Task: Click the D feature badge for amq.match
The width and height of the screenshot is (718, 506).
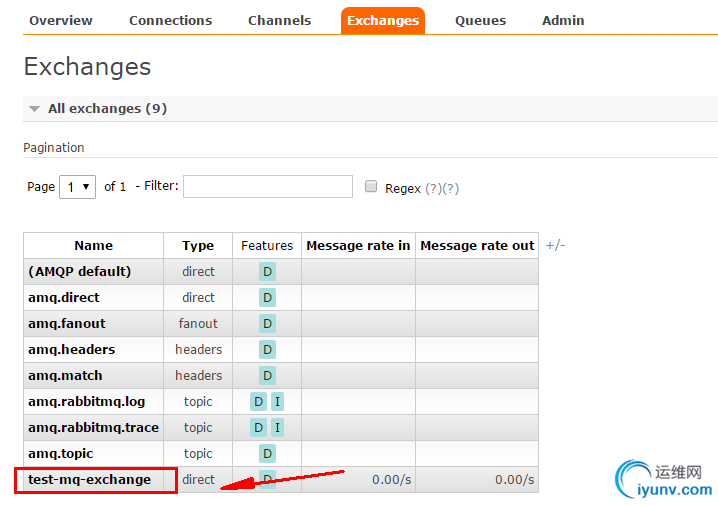Action: pyautogui.click(x=267, y=375)
